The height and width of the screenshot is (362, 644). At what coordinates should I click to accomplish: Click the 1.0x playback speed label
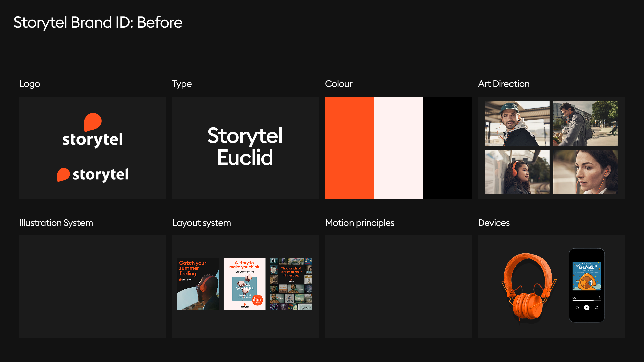[574, 298]
